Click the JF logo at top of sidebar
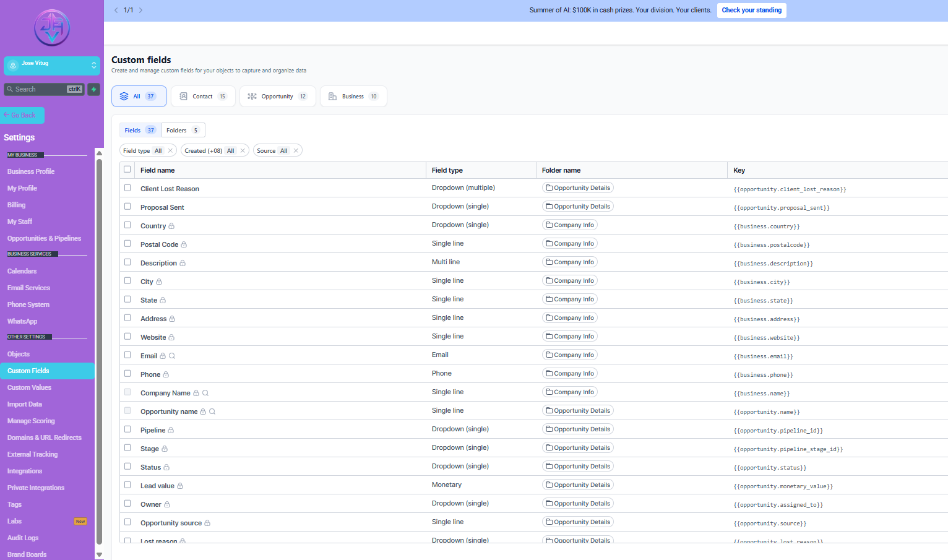 52,28
